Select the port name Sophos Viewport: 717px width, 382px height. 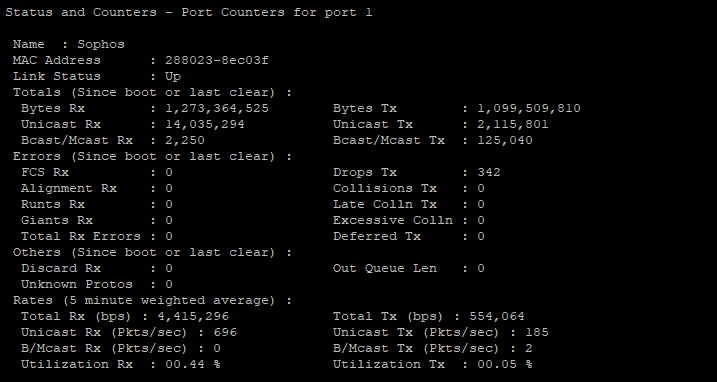101,44
